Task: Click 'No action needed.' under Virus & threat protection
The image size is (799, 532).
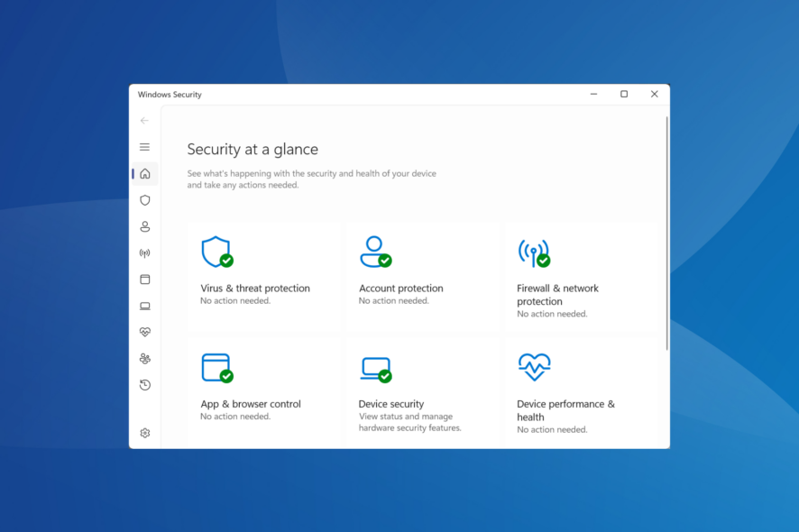Action: 234,301
